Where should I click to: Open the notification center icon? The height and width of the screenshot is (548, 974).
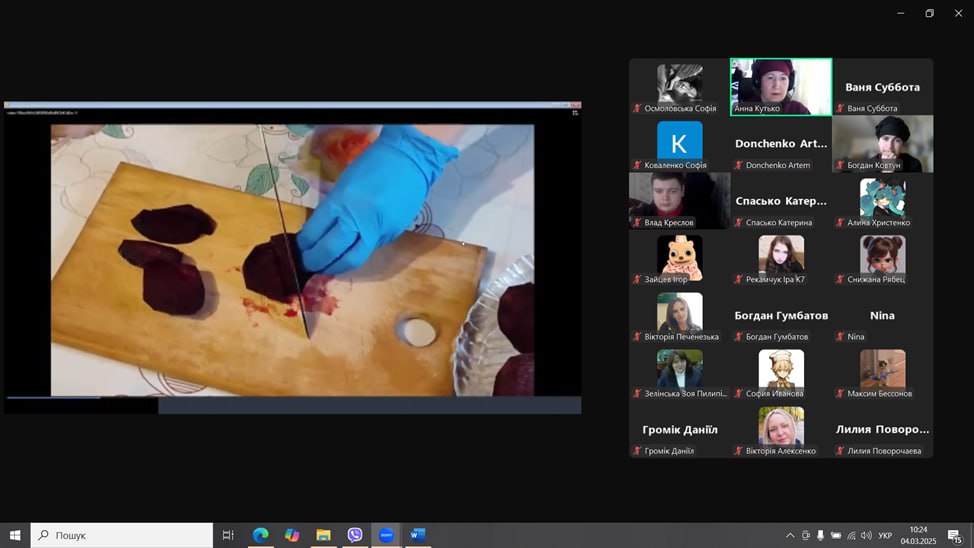(955, 535)
